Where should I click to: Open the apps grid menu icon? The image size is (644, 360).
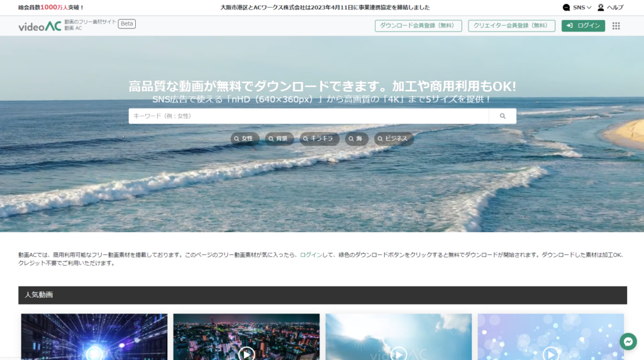click(x=616, y=26)
